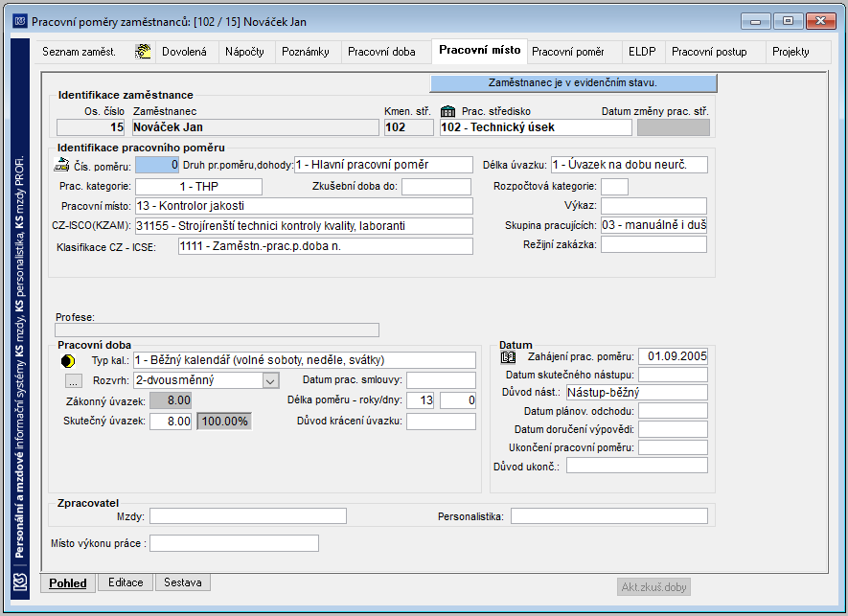848x616 pixels.
Task: Click the icon beside Čís. poměru label
Action: pyautogui.click(x=62, y=165)
